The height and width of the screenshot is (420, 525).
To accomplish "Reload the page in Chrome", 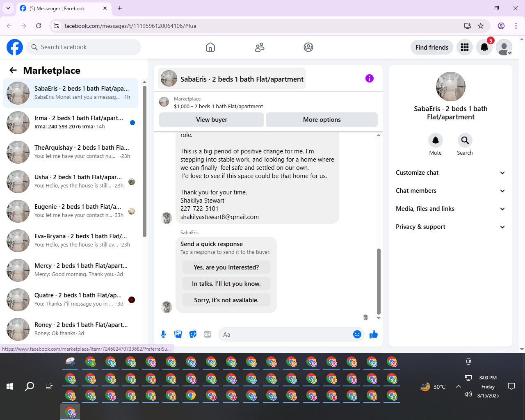I will (x=39, y=26).
